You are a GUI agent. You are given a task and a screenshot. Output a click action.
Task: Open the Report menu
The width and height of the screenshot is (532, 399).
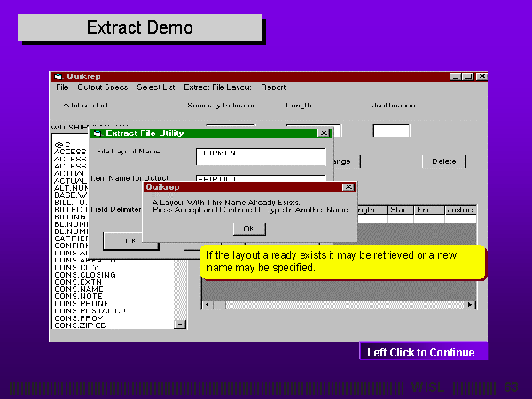point(273,87)
